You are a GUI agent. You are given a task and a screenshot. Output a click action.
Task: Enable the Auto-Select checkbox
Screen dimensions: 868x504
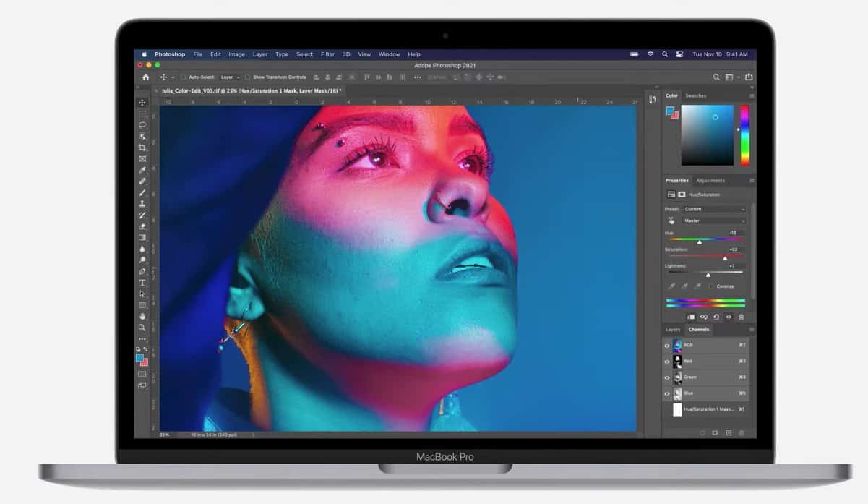pyautogui.click(x=184, y=77)
